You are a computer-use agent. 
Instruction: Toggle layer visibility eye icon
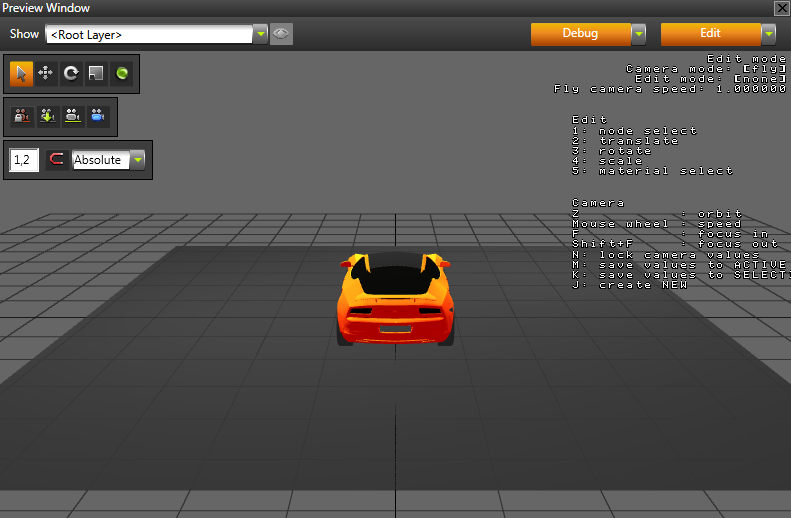[281, 34]
